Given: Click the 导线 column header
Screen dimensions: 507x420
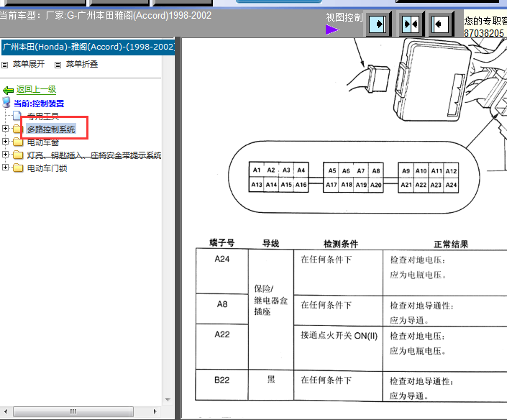Looking at the screenshot, I should (x=270, y=243).
